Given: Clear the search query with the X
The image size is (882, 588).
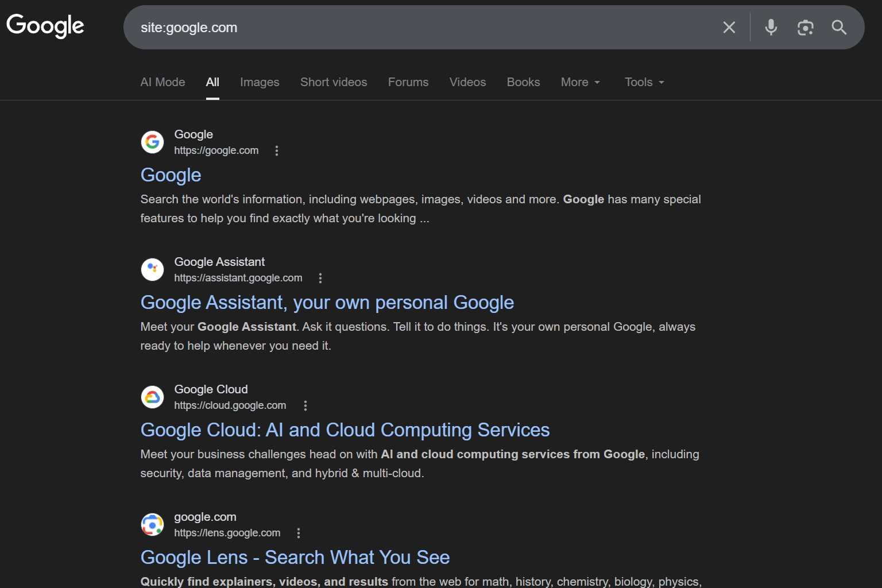Looking at the screenshot, I should coord(729,27).
